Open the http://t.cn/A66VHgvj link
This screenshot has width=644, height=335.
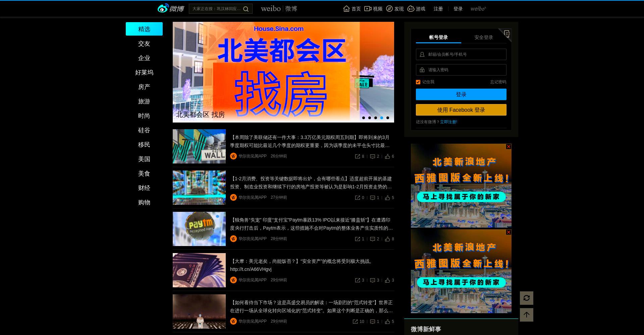coord(251,269)
